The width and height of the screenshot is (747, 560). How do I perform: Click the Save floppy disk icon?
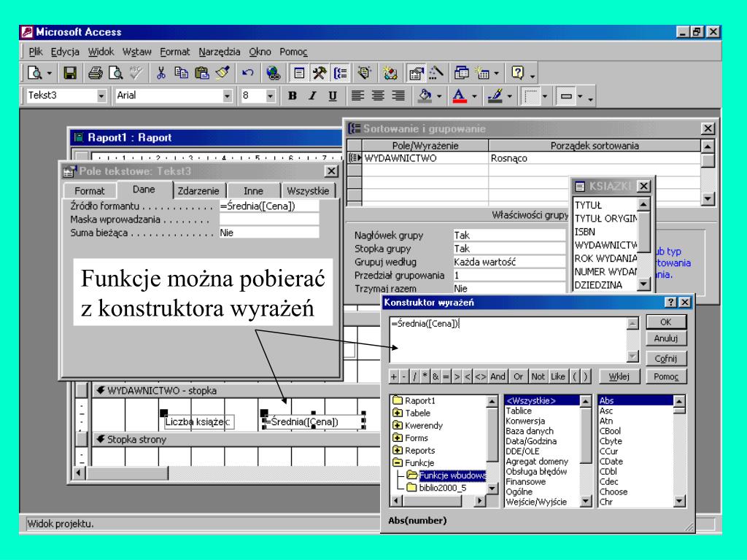(70, 73)
